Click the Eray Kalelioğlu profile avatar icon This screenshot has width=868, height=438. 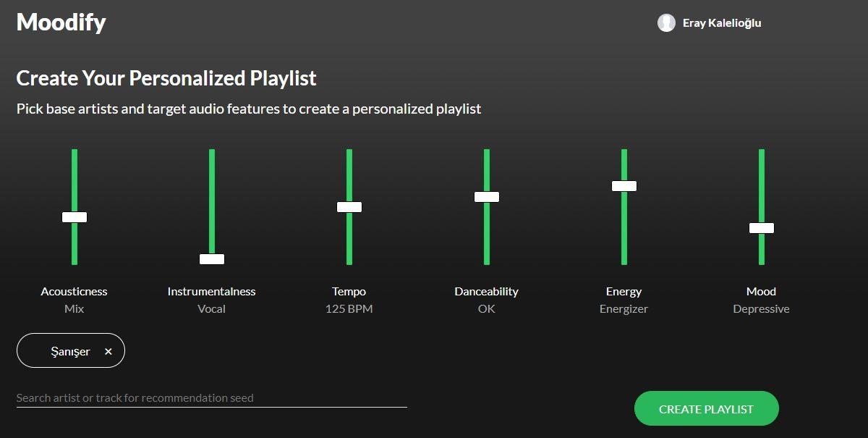pyautogui.click(x=665, y=22)
